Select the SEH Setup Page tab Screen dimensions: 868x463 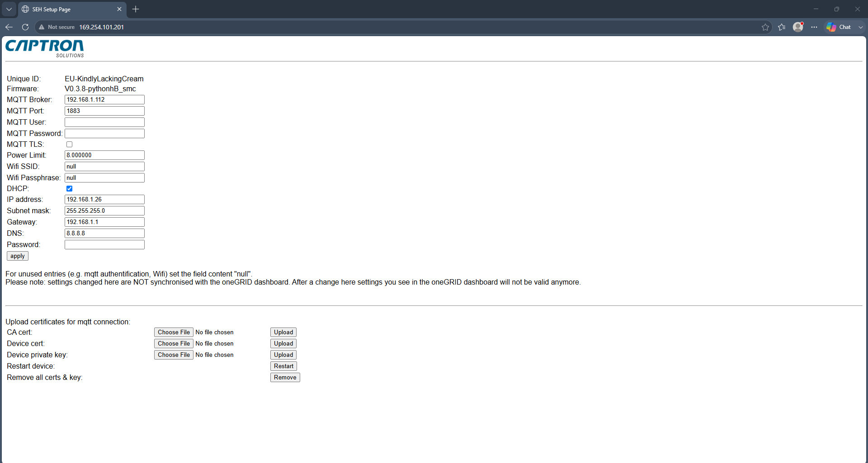coord(72,9)
